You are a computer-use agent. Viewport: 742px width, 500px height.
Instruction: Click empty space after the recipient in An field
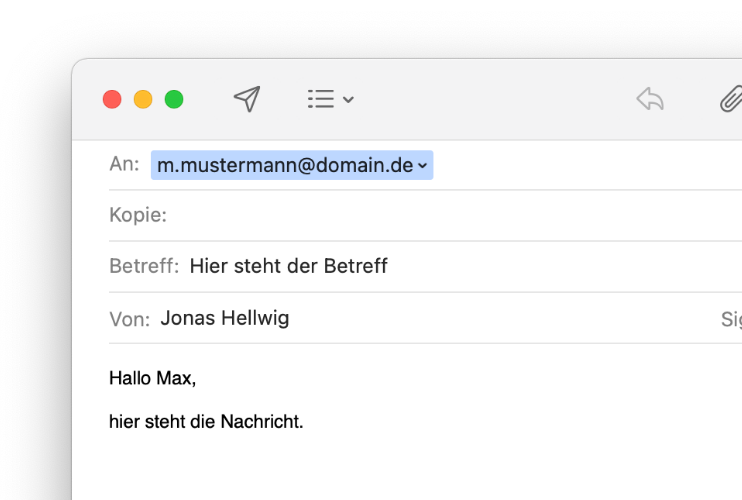tap(580, 165)
